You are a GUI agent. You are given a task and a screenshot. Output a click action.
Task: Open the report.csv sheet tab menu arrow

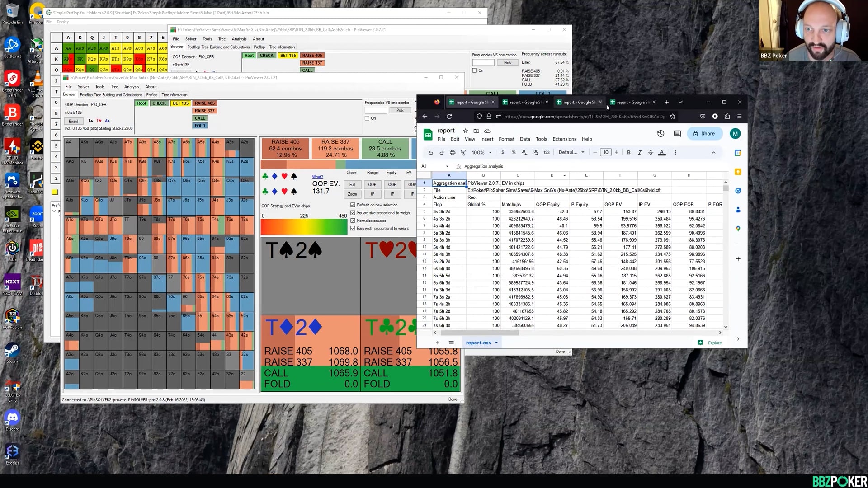pos(496,343)
